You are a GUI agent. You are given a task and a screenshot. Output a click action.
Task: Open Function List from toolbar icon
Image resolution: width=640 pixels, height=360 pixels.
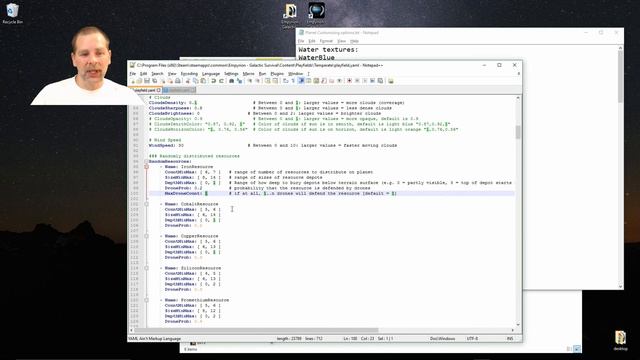[x=324, y=81]
